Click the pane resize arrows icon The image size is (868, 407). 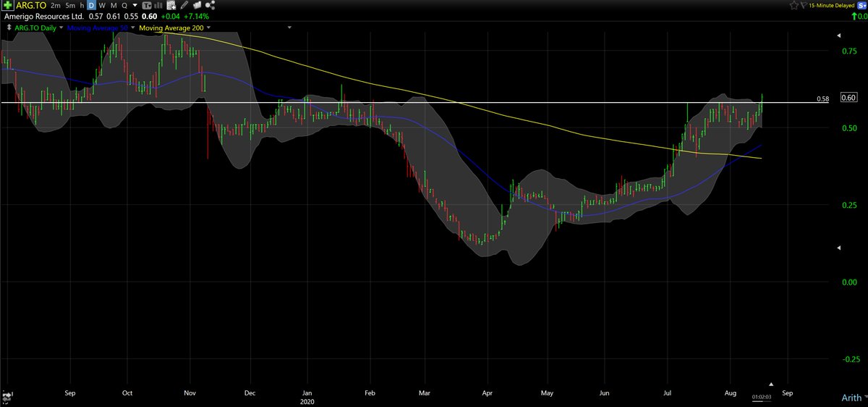point(9,28)
